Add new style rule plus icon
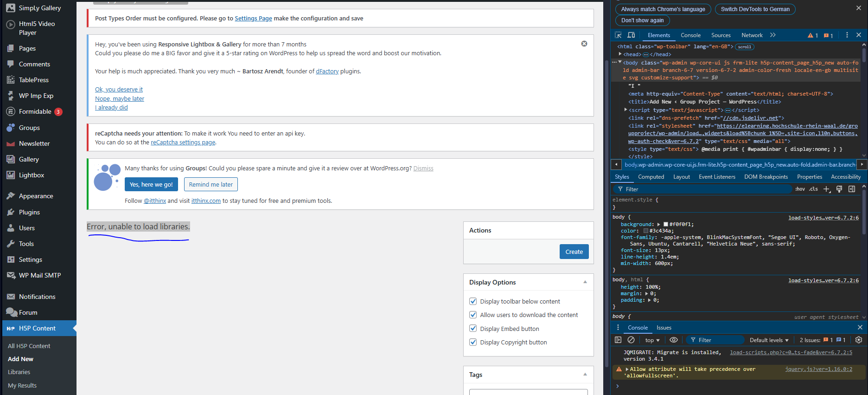Screen dimensions: 868x395 click(x=827, y=189)
